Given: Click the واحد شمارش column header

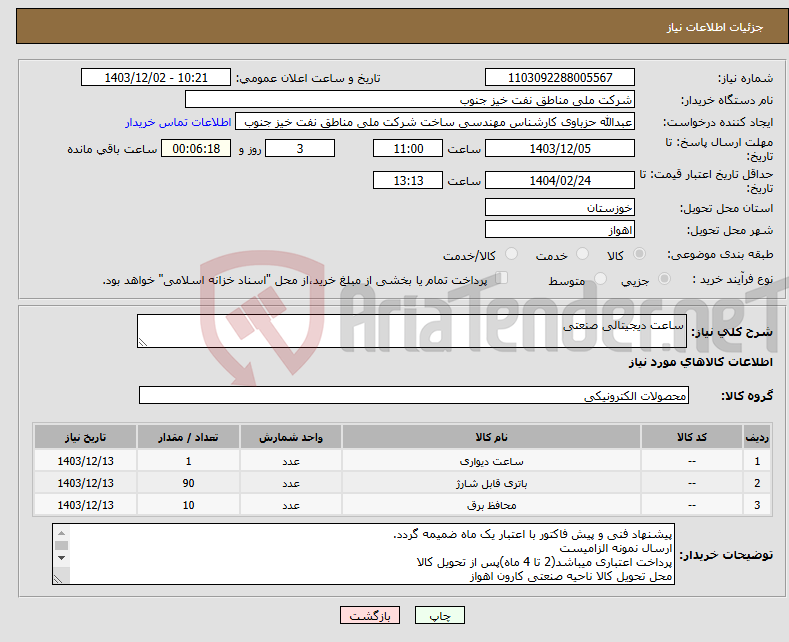Looking at the screenshot, I should point(291,437).
